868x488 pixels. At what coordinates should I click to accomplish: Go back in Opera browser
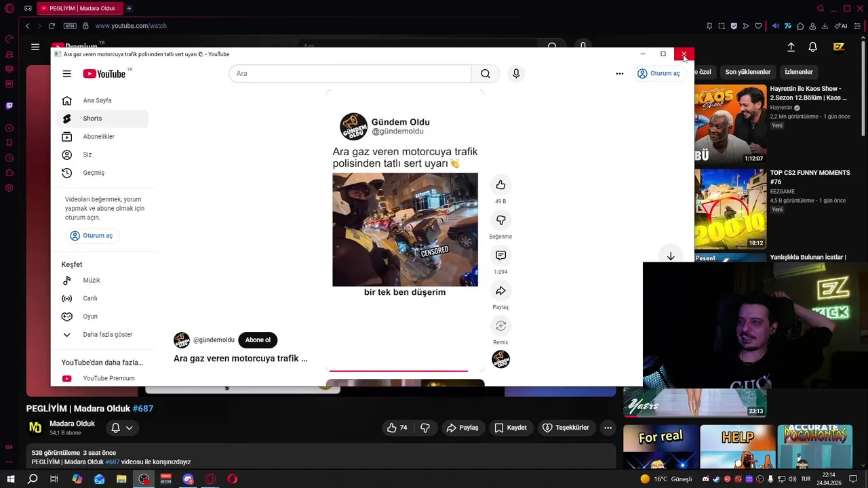click(x=27, y=26)
